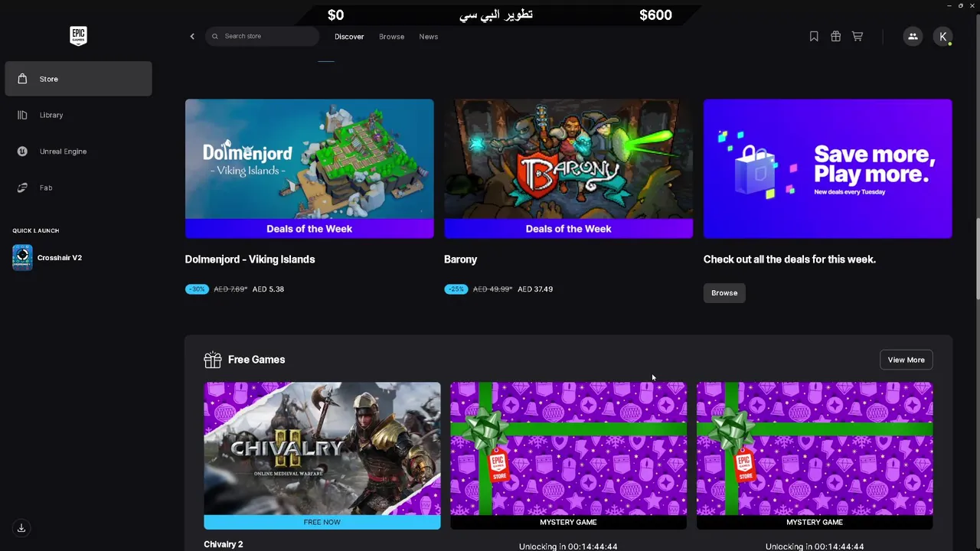Click the $0 overlay amount
Screen dimensions: 980x551
click(x=335, y=15)
